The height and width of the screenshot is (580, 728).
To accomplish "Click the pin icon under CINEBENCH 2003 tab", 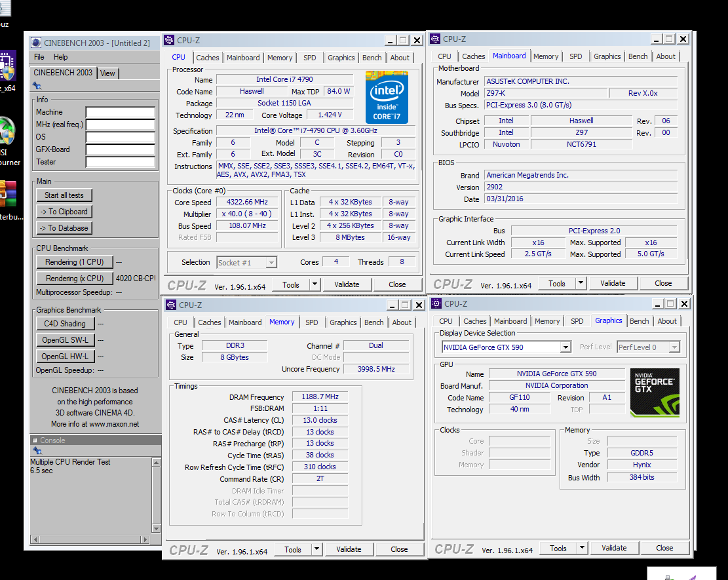I will pyautogui.click(x=37, y=85).
